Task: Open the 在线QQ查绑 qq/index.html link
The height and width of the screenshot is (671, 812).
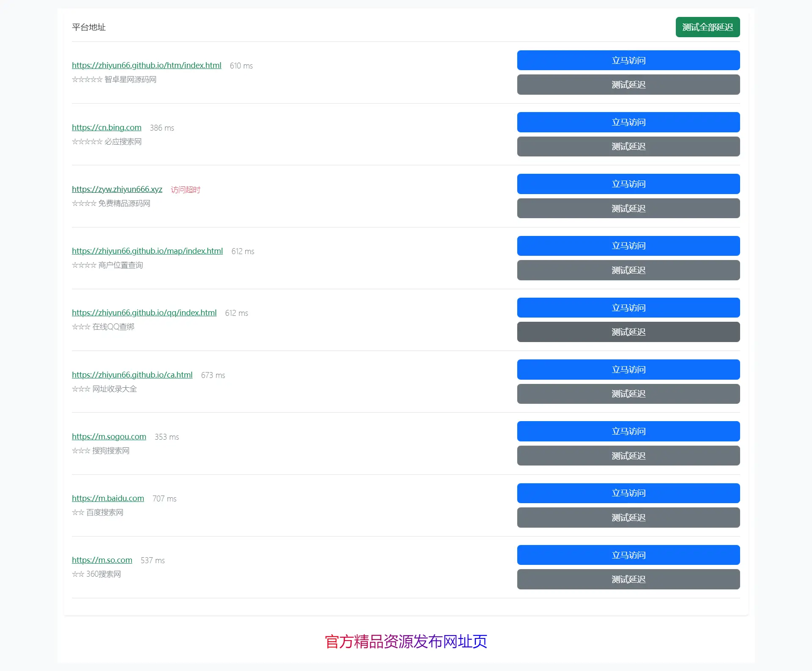Action: click(144, 312)
